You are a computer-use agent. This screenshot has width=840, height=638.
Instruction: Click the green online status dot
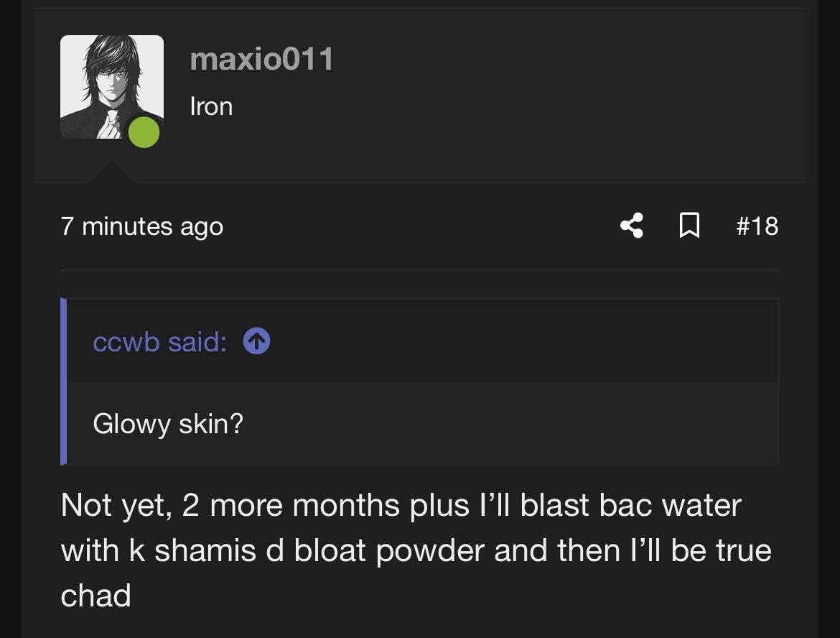pos(144,133)
